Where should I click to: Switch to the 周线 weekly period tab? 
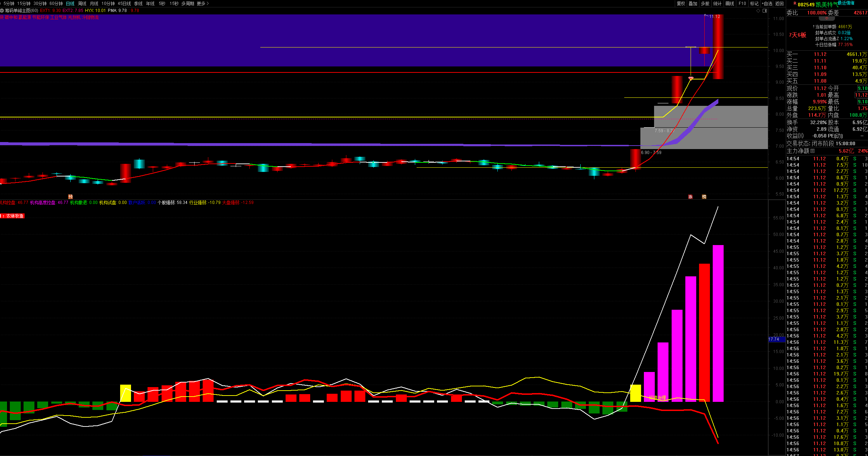point(82,4)
